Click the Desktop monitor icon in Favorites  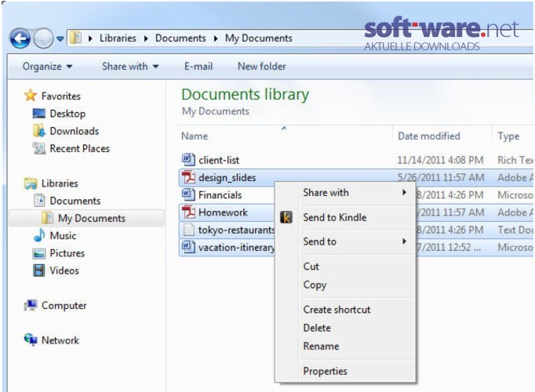(x=38, y=114)
